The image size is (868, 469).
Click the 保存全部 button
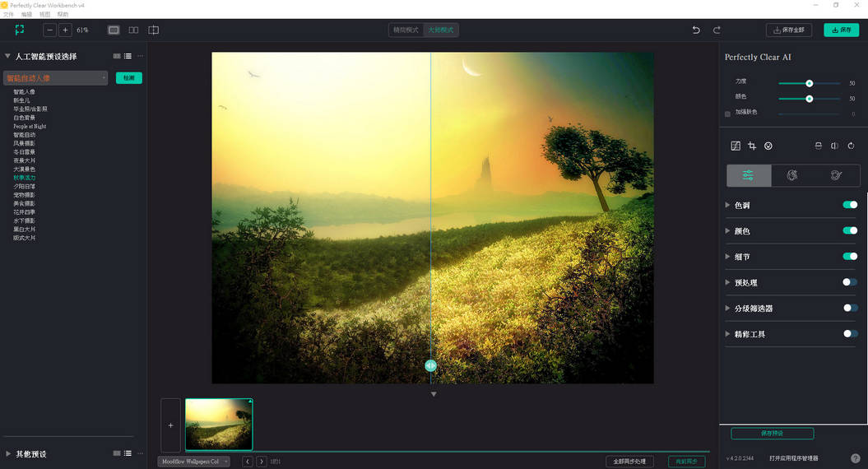click(x=789, y=30)
